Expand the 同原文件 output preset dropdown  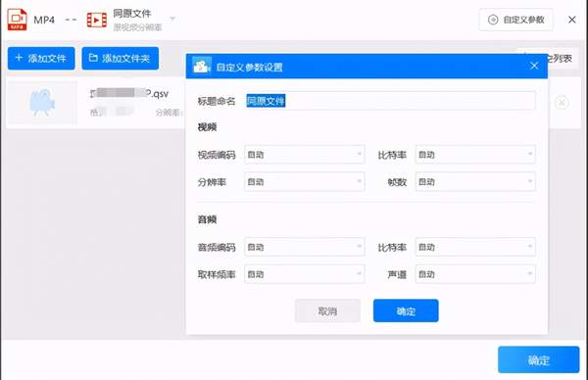coord(172,19)
